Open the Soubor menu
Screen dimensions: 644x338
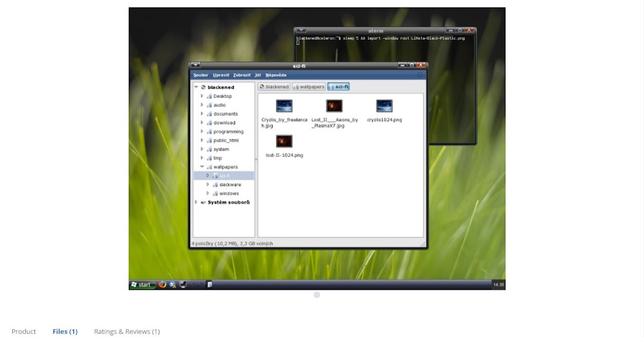[201, 75]
